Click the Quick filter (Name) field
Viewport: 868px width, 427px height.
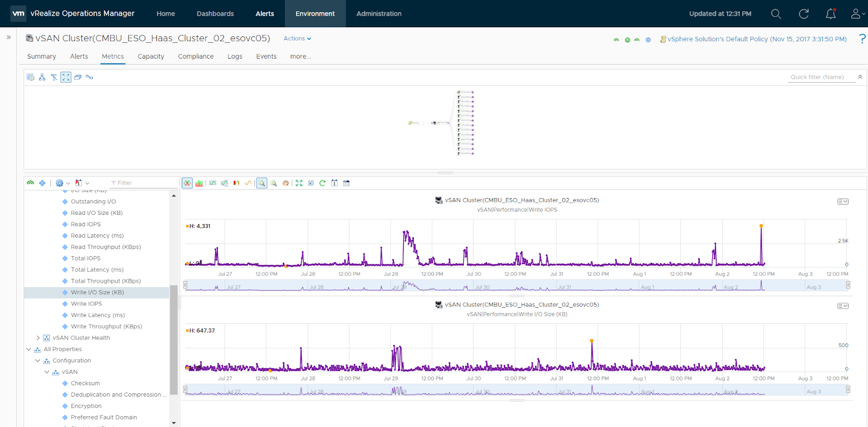820,77
